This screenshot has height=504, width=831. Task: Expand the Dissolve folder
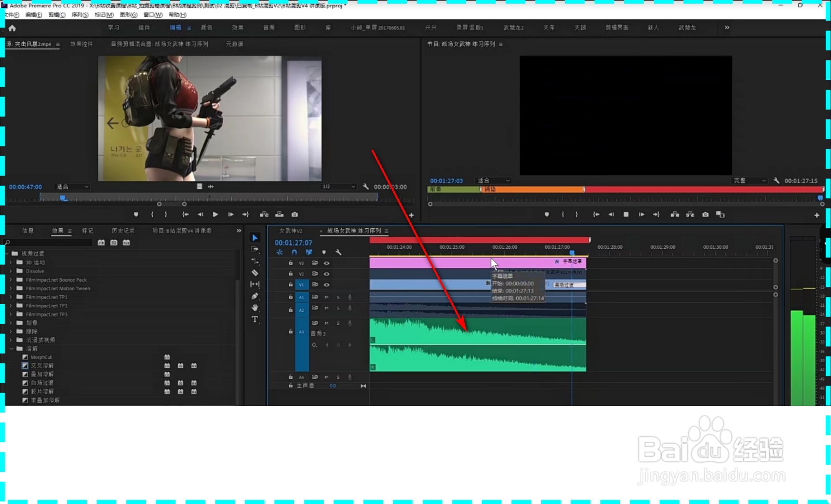pyautogui.click(x=11, y=271)
